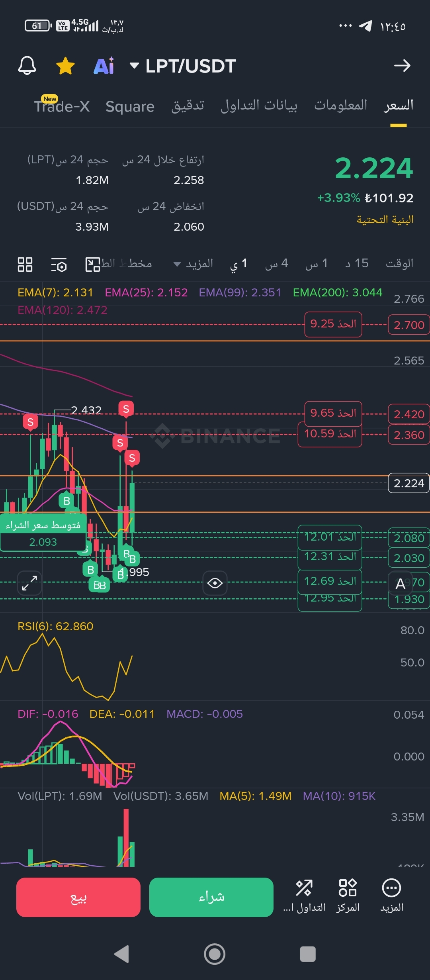Tap the RSI(6): 62.860 label
Viewport: 430px width, 980px height.
click(55, 626)
